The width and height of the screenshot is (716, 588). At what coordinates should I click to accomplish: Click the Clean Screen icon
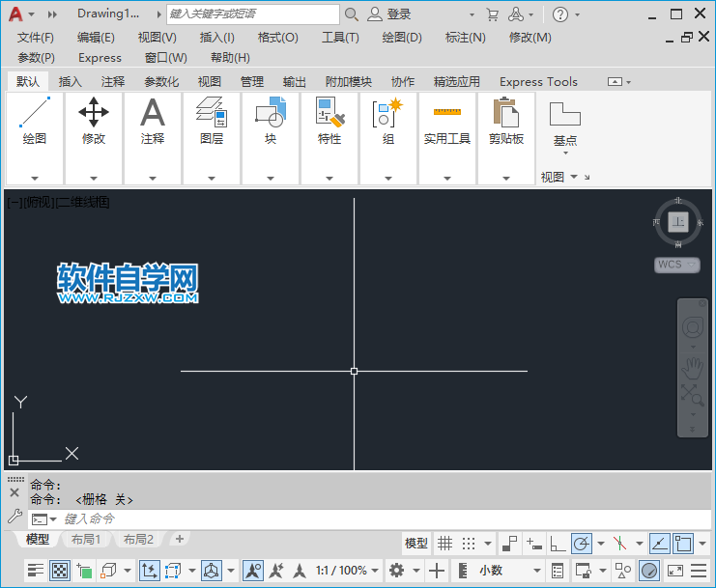(674, 571)
